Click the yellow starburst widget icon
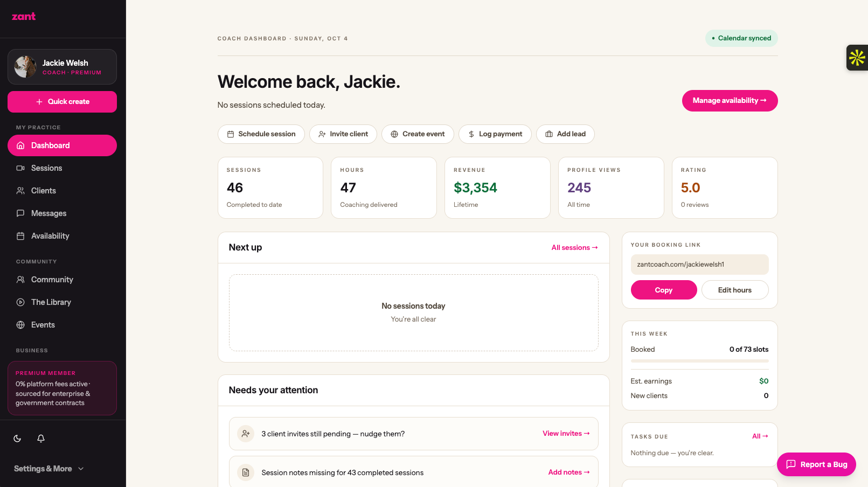868x487 pixels. point(857,58)
